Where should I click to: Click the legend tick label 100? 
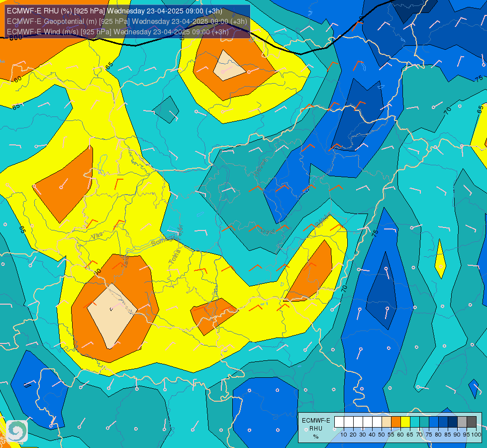(x=476, y=435)
